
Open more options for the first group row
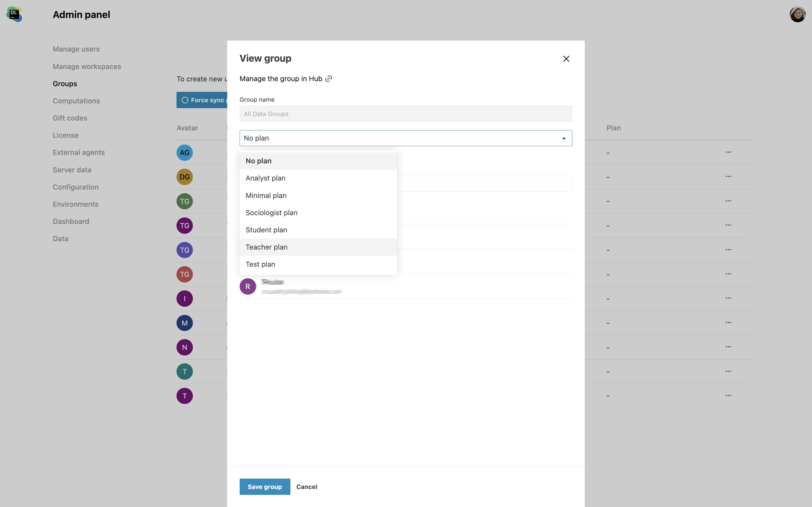pyautogui.click(x=728, y=152)
